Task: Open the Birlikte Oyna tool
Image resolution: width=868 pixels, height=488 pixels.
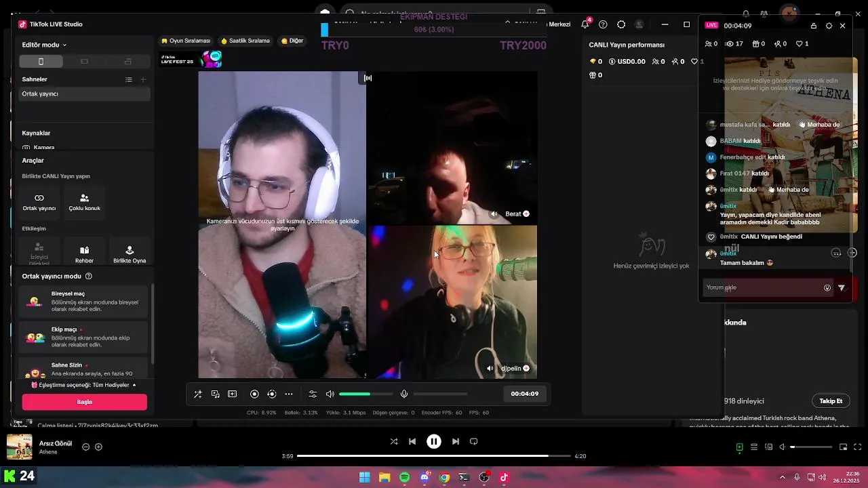Action: [x=130, y=252]
